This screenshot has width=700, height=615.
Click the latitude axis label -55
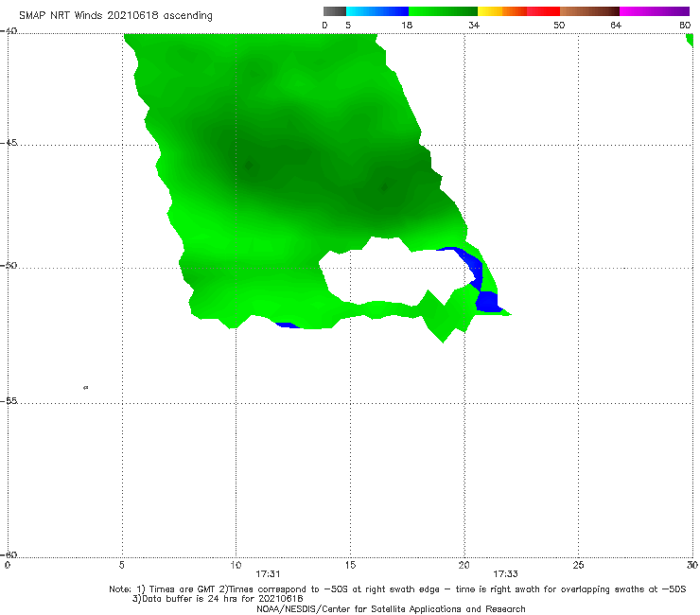click(x=9, y=401)
